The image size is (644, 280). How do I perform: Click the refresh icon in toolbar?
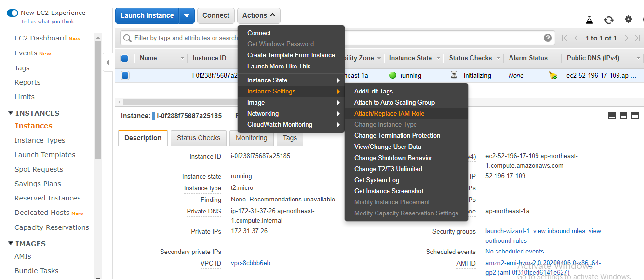coord(609,20)
